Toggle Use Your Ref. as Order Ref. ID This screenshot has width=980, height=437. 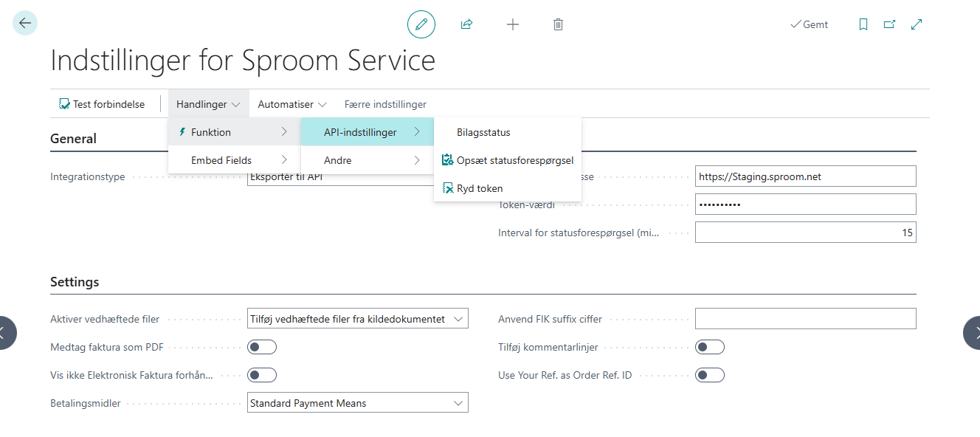710,375
